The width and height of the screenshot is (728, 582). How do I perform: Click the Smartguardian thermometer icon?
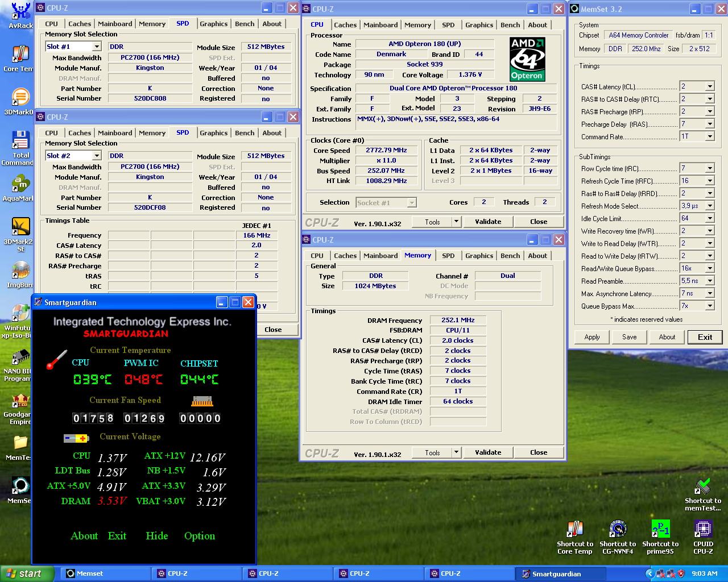click(56, 359)
